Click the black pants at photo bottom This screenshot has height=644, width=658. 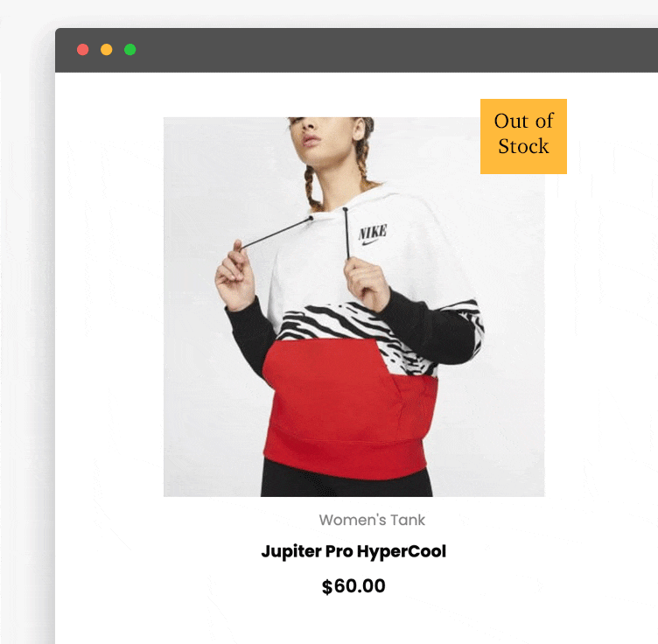[x=346, y=479]
